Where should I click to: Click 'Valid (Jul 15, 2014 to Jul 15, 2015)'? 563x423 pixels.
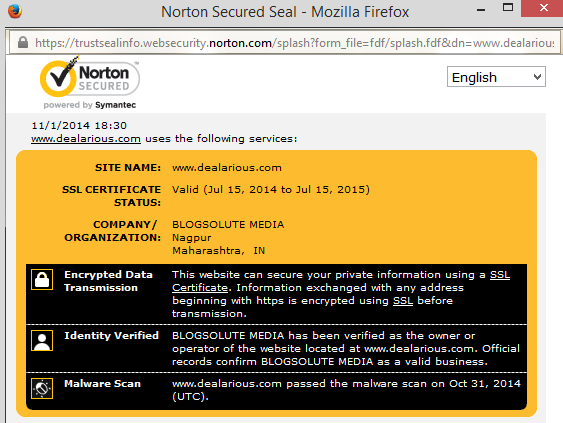click(271, 190)
